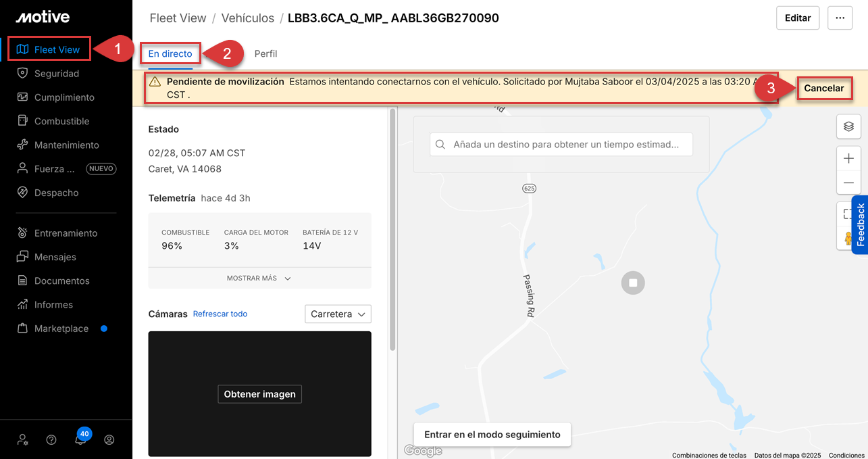
Task: Open admin user settings icon
Action: click(x=23, y=439)
